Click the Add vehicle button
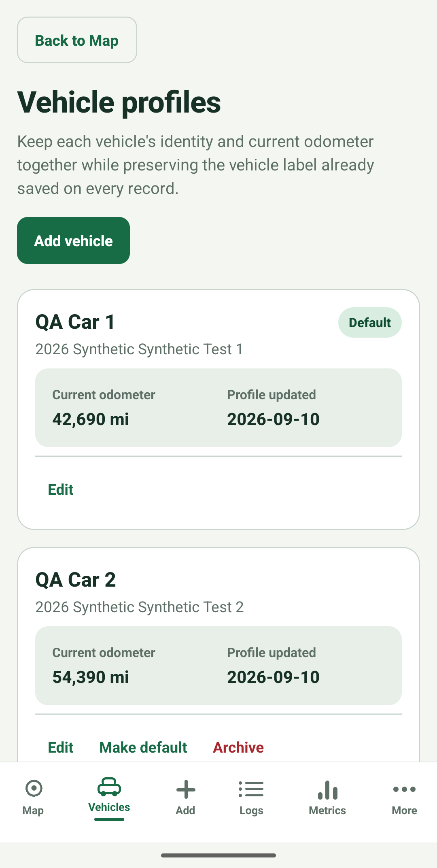437x868 pixels. [73, 240]
